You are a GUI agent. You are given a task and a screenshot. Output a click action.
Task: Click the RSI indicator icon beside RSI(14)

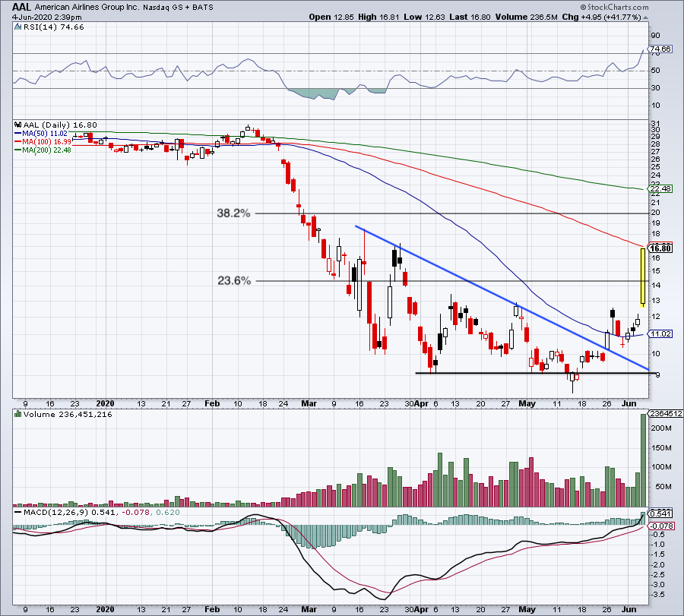17,27
